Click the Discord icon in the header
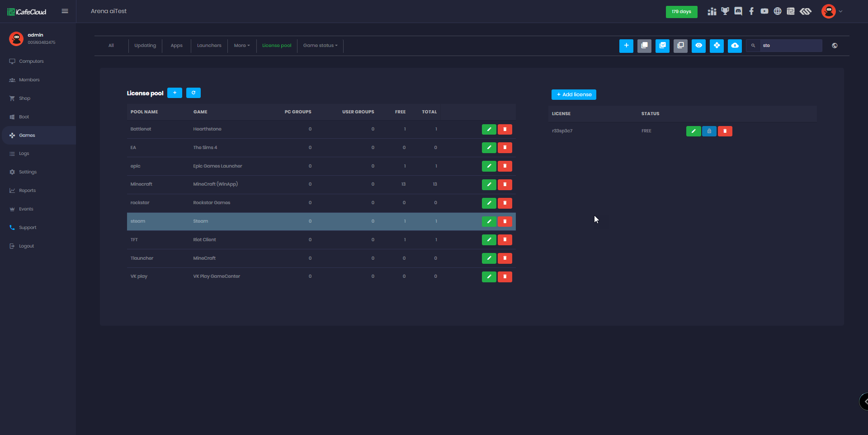The height and width of the screenshot is (435, 868). pyautogui.click(x=738, y=11)
